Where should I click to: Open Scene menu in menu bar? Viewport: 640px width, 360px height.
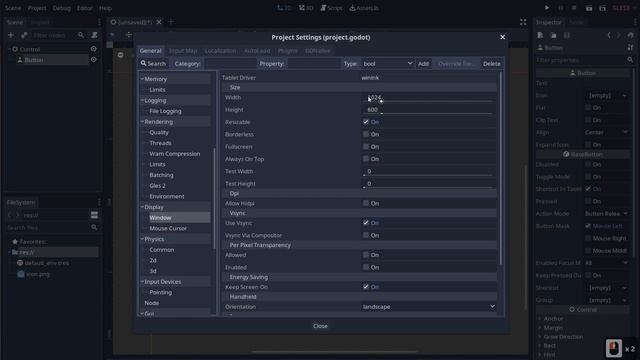[x=13, y=8]
